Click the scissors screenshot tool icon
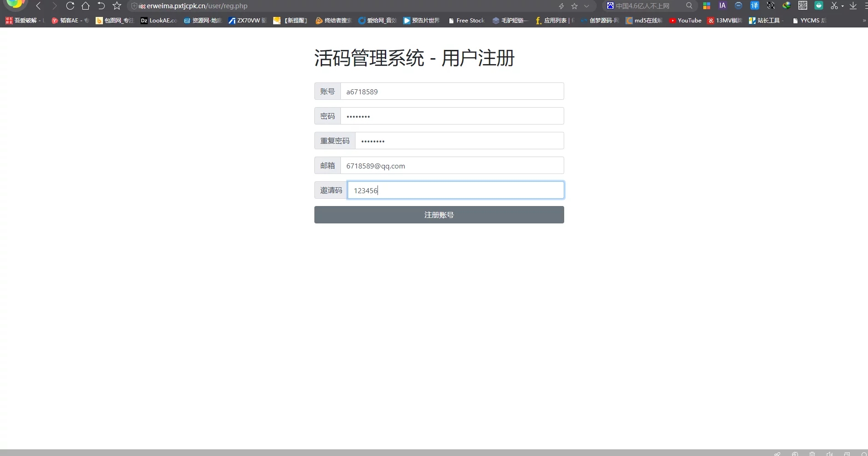The width and height of the screenshot is (868, 456). 834,6
